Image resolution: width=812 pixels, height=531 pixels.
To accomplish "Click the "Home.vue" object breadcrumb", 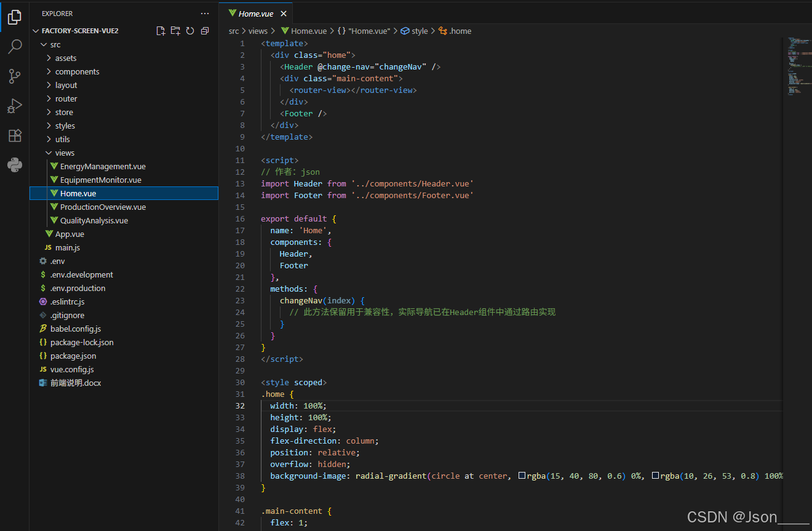I will click(364, 31).
